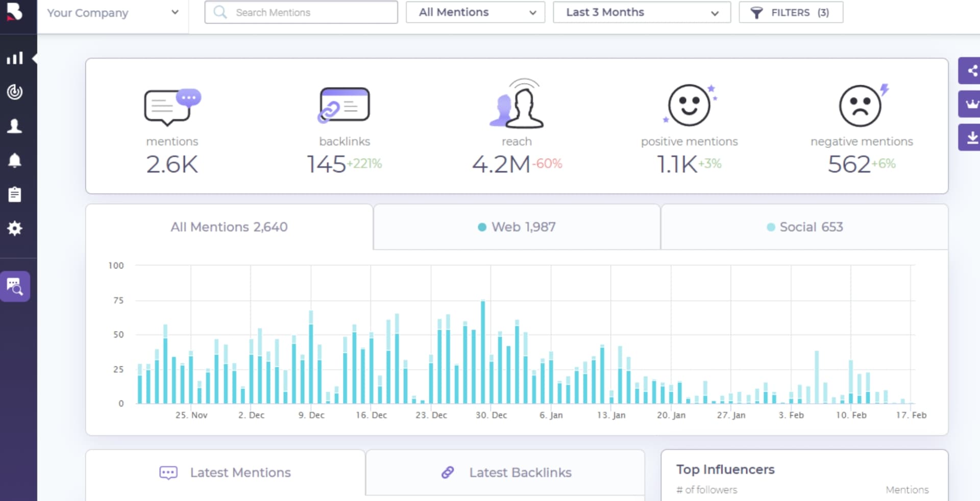The height and width of the screenshot is (501, 980).
Task: Click the crown premium icon button
Action: (x=970, y=104)
